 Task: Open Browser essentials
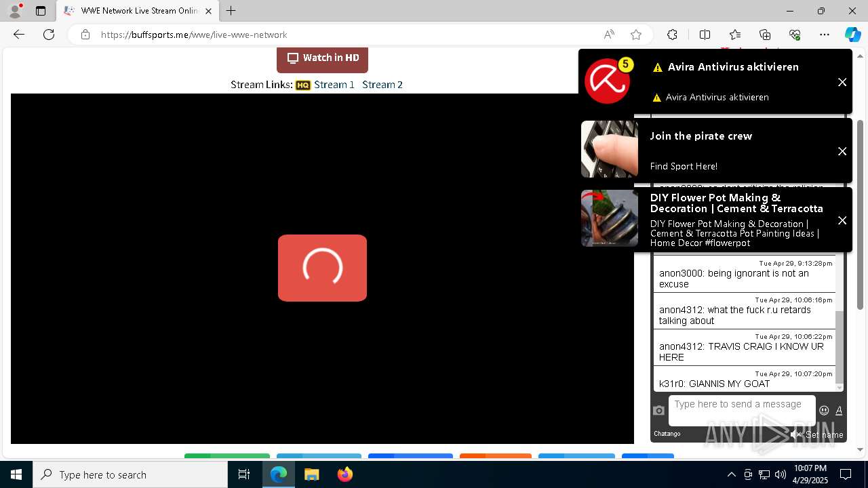[x=795, y=35]
